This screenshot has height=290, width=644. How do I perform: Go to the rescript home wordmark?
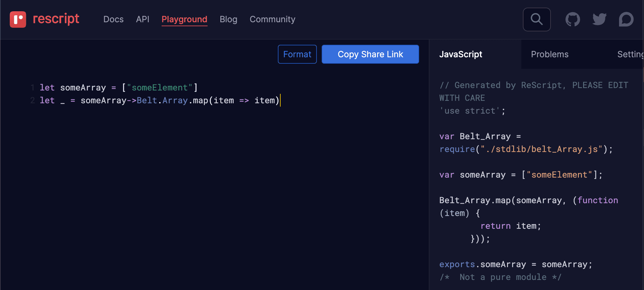(56, 19)
